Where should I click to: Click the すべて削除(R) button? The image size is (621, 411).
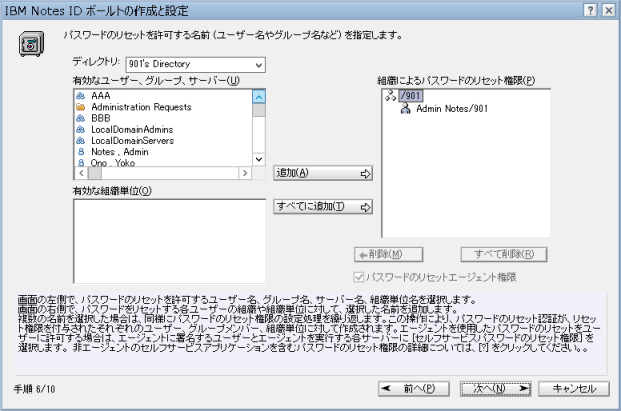tap(504, 255)
